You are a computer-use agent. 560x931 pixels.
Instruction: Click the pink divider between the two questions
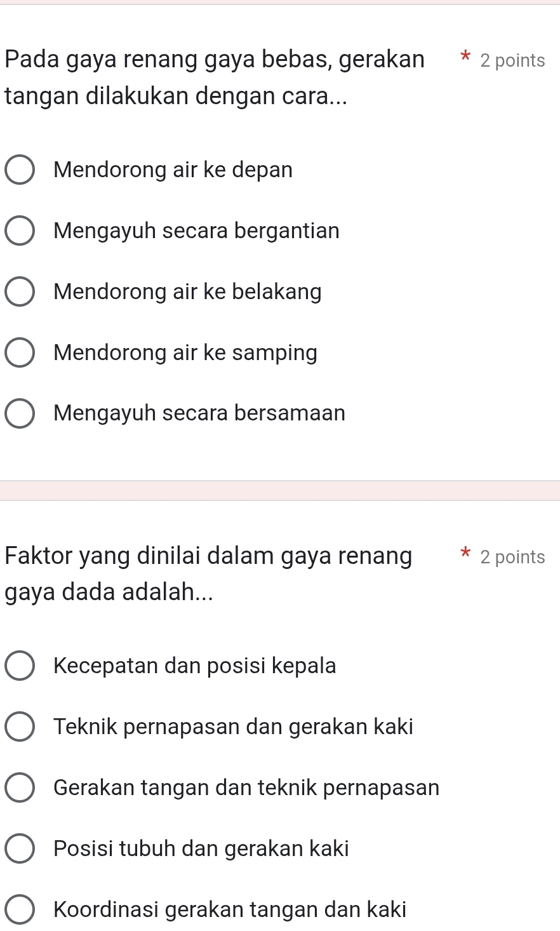point(280,490)
